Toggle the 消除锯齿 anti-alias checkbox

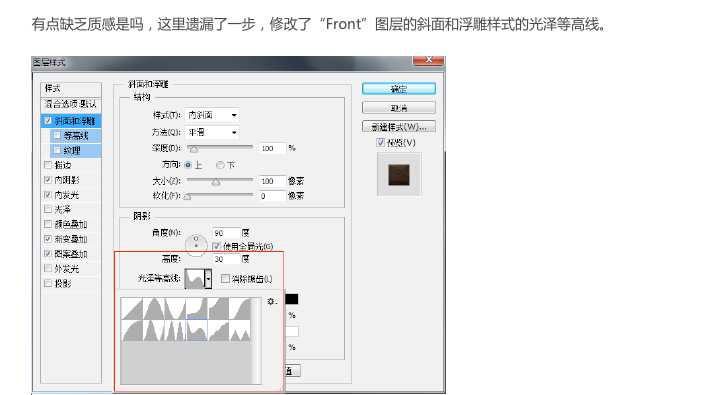pos(225,279)
